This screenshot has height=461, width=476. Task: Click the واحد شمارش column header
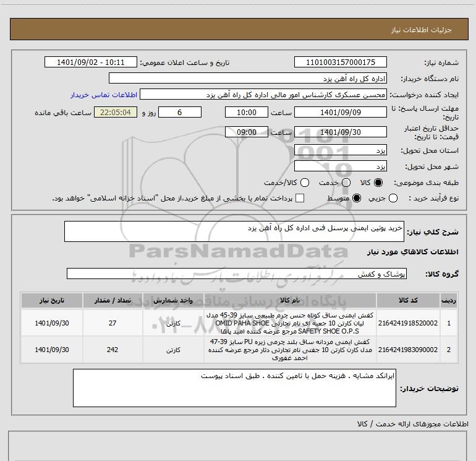173,300
